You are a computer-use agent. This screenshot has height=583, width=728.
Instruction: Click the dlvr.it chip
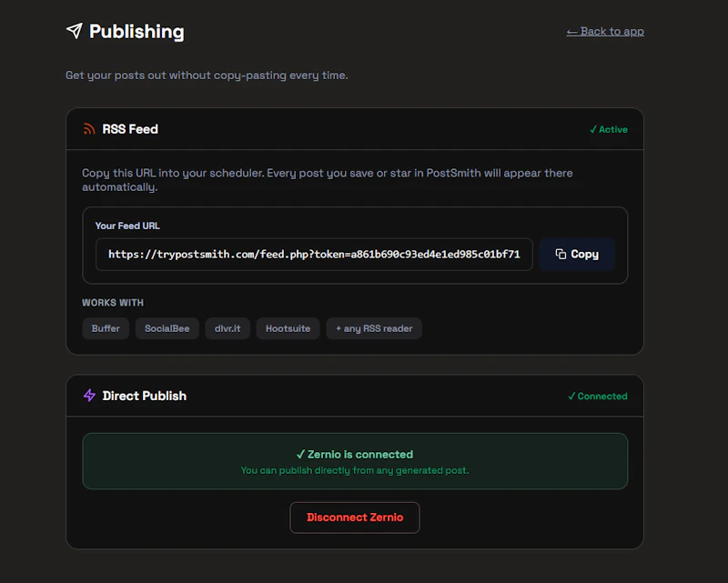(x=227, y=328)
